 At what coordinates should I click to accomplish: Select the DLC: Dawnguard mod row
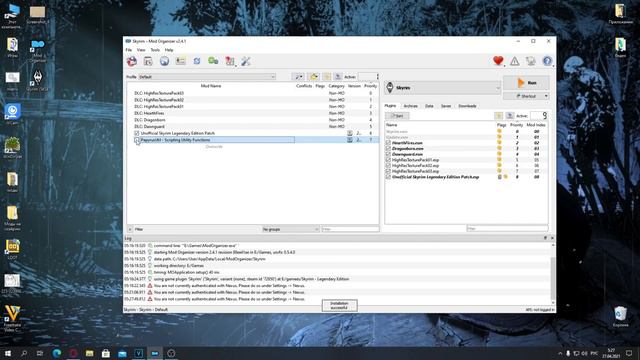[x=252, y=127]
